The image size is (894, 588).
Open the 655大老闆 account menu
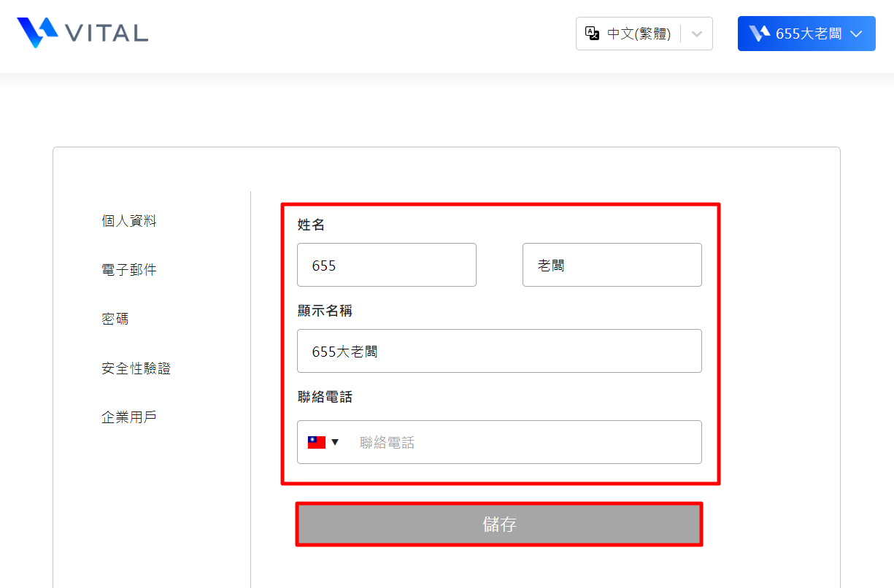(808, 34)
